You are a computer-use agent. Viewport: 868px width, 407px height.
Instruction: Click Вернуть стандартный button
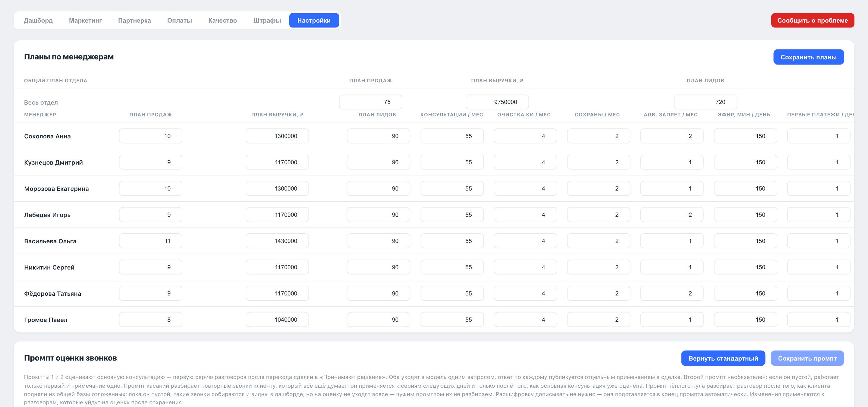[723, 358]
